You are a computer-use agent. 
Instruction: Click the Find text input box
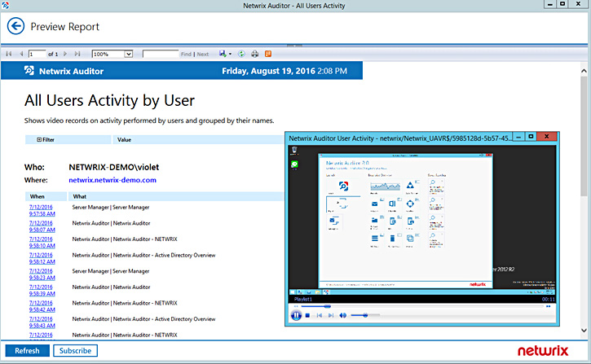click(x=161, y=54)
